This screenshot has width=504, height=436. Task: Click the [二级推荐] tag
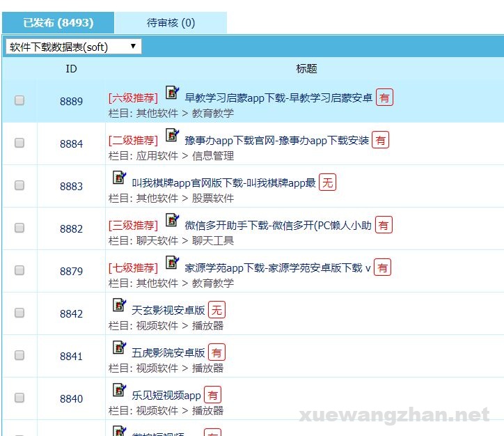(133, 140)
